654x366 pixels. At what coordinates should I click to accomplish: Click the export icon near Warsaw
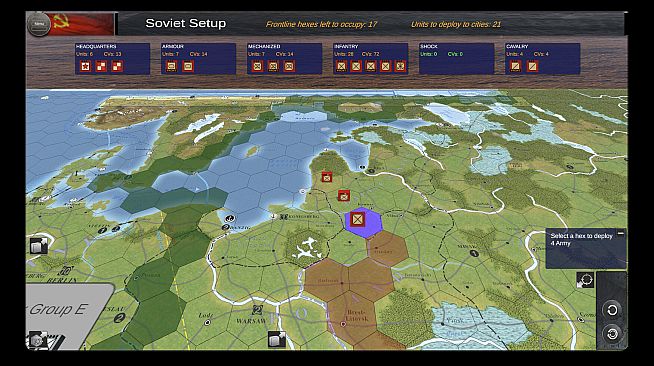[x=277, y=339]
